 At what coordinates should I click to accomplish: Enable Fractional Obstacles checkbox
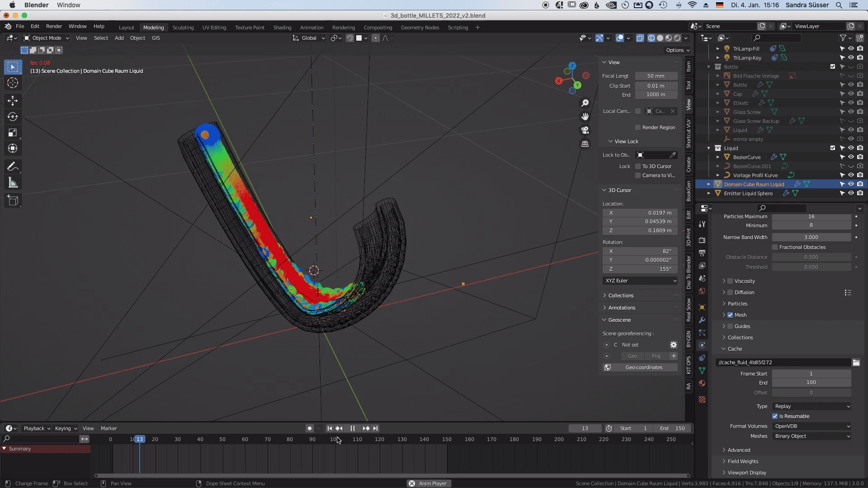[x=775, y=247]
